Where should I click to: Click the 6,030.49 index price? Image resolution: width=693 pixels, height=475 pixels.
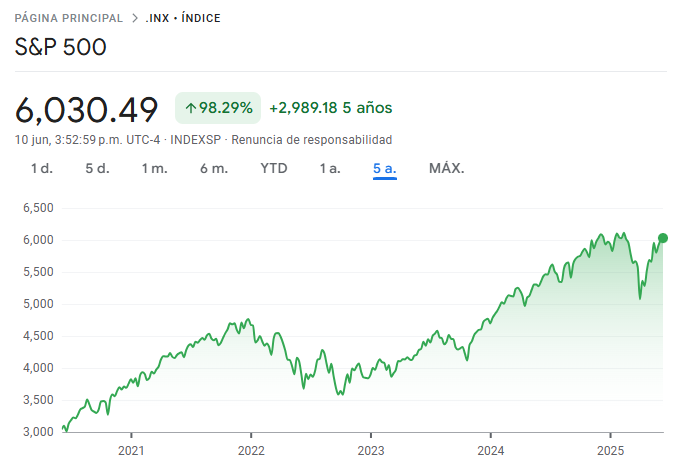pyautogui.click(x=87, y=108)
